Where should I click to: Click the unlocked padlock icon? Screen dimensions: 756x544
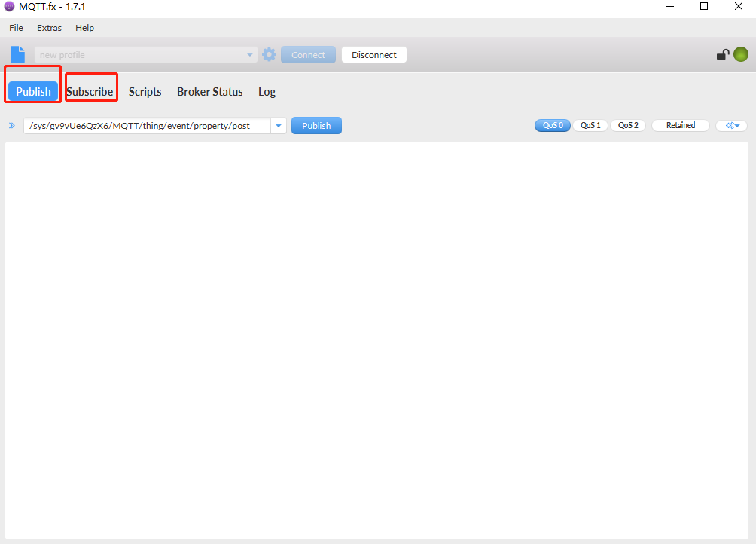[723, 54]
